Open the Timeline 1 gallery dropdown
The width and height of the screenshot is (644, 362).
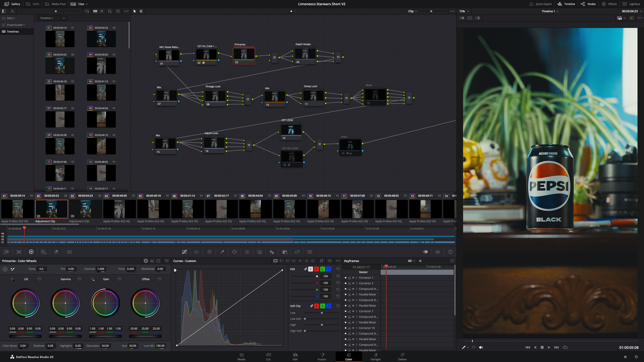[53, 18]
